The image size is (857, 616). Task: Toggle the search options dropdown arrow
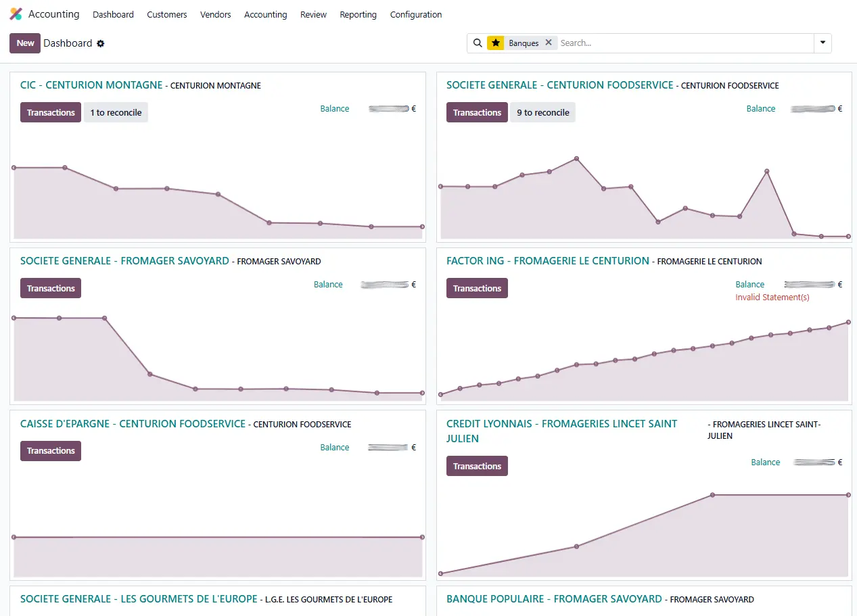(x=823, y=43)
